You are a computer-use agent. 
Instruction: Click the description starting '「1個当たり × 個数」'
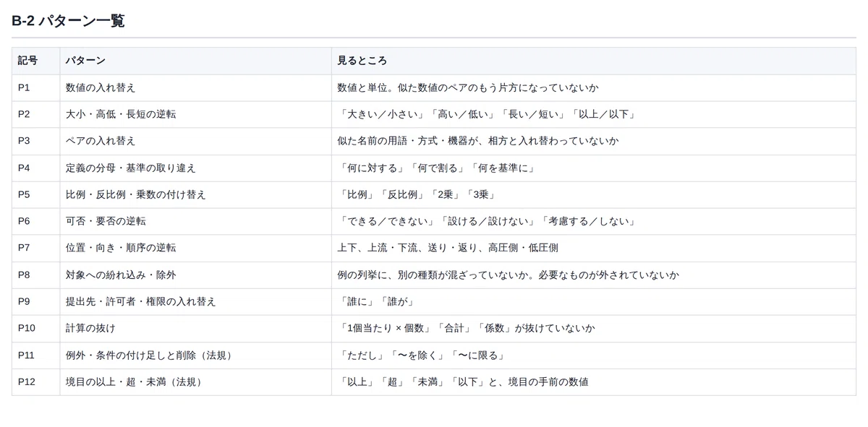pos(467,328)
